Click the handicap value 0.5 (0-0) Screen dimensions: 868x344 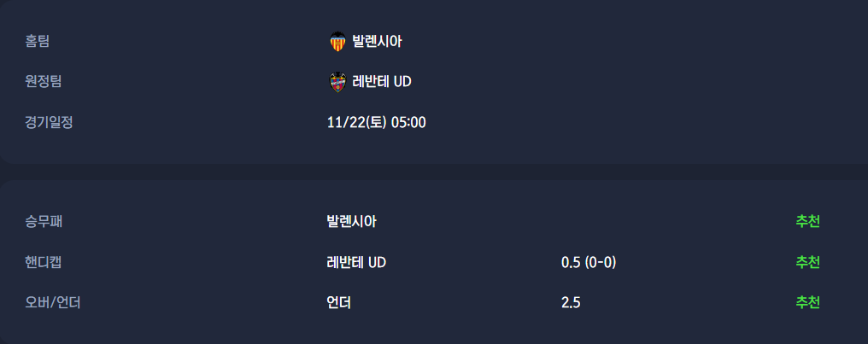click(589, 262)
